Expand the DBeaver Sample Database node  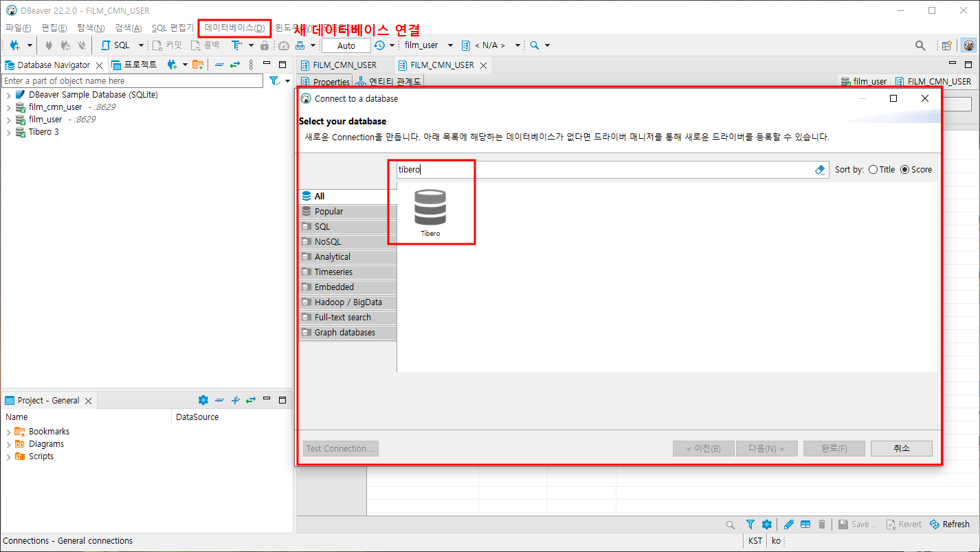tap(8, 95)
